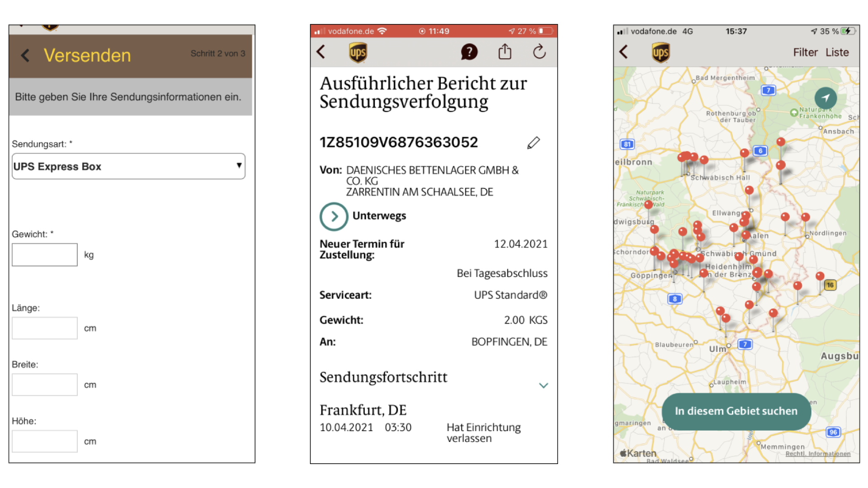Open the Sendungsart dropdown showing UPS Express Box

[128, 166]
